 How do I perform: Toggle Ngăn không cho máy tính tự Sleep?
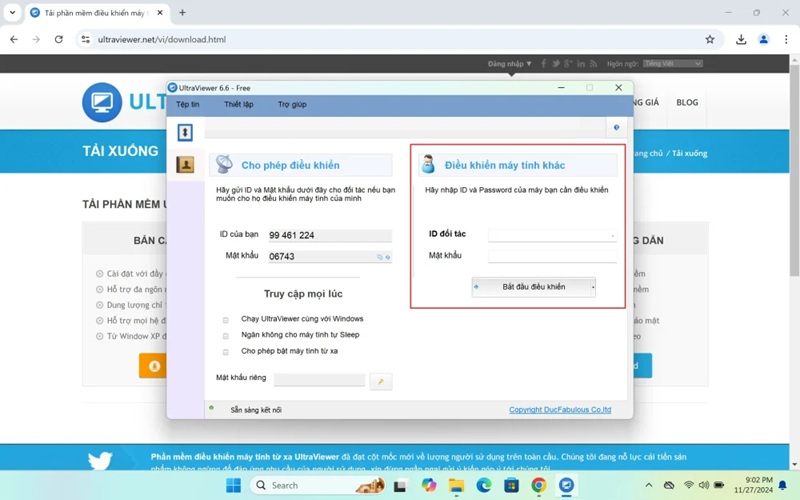tap(226, 335)
